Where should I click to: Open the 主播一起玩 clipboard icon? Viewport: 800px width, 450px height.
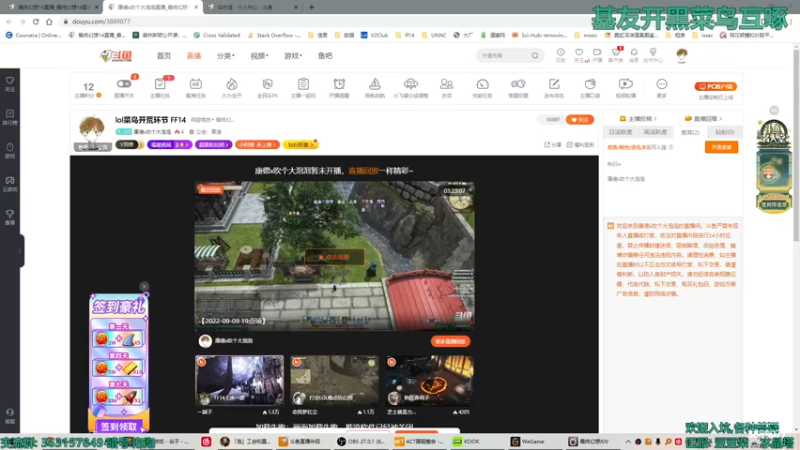pos(303,87)
